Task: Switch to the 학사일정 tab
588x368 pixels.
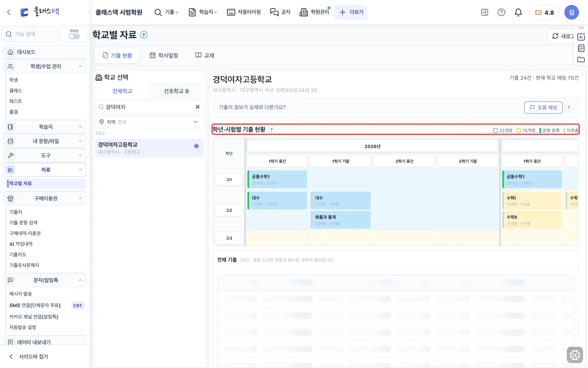Action: coord(164,55)
